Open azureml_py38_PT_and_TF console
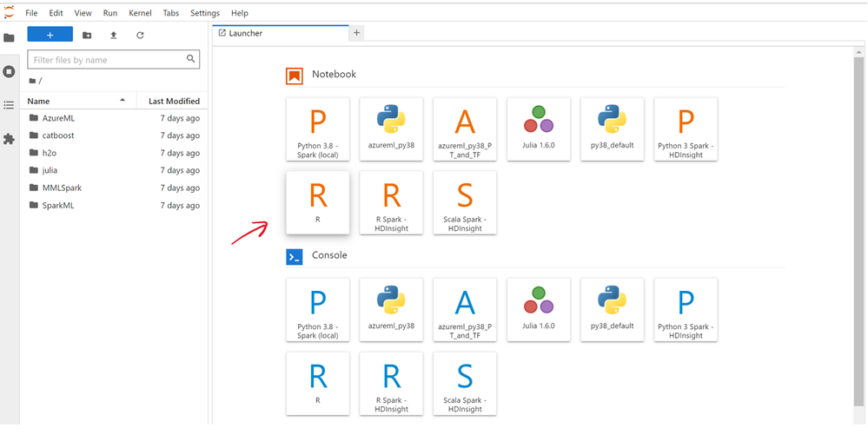Screen dimensions: 868x435 [x=465, y=310]
